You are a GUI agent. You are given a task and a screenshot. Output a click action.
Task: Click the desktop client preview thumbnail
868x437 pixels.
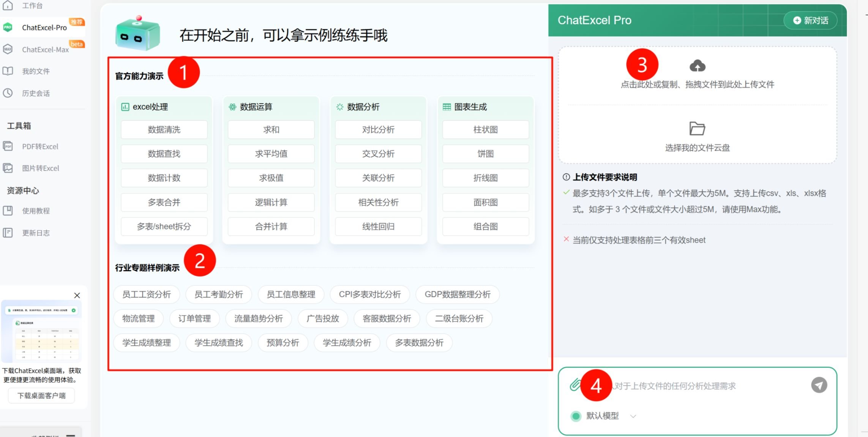point(41,331)
